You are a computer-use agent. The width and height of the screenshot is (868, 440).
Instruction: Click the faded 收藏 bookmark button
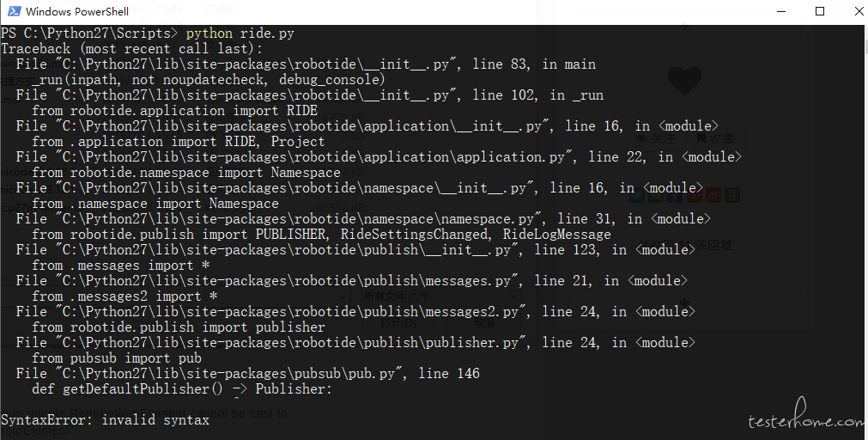click(x=714, y=138)
